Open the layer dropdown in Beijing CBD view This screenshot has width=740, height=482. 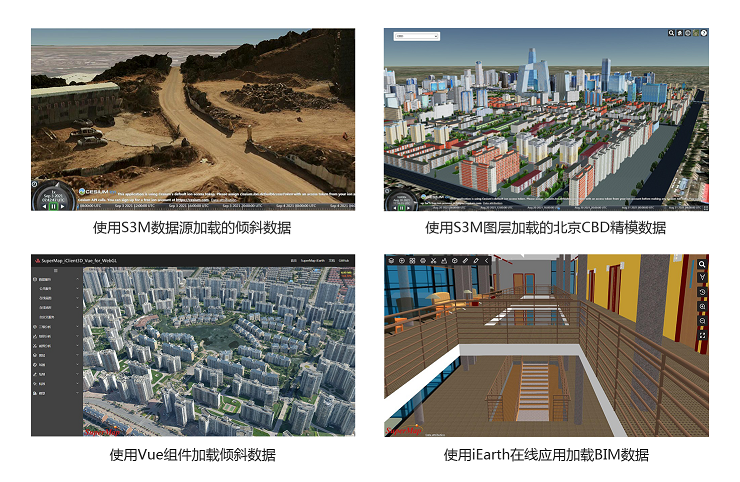(417, 36)
